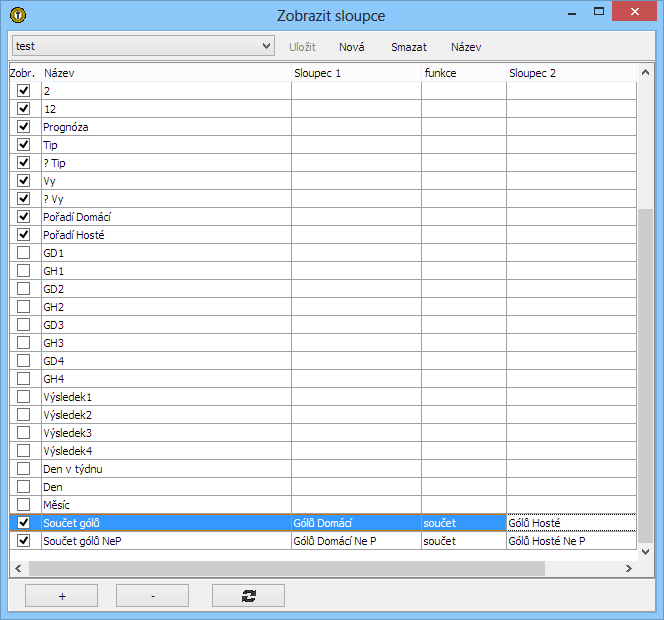The height and width of the screenshot is (620, 664).
Task: Click the funkce column header
Action: (464, 73)
